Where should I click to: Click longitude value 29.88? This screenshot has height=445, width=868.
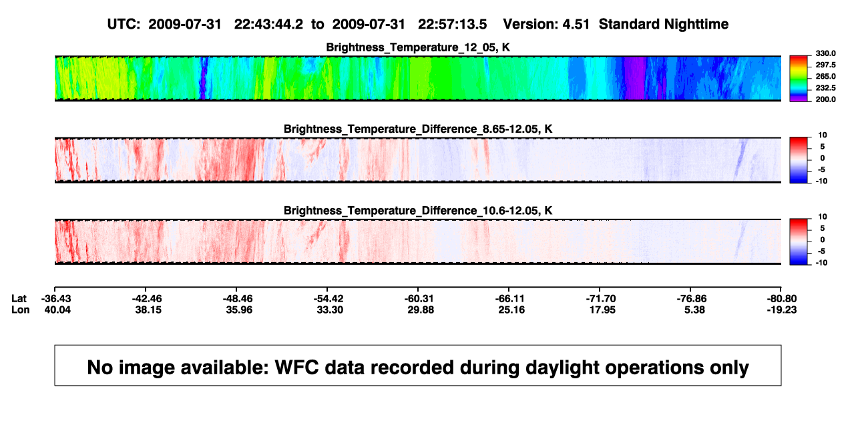421,310
